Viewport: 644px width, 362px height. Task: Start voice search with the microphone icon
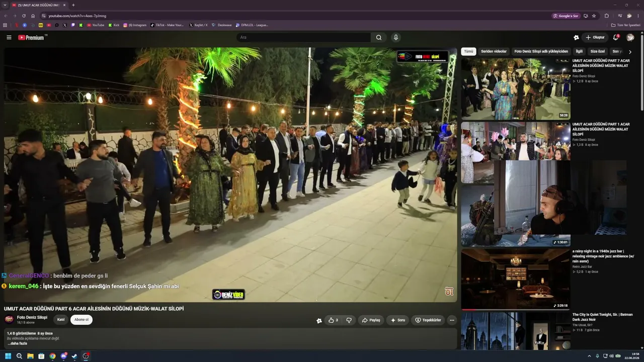coord(396,37)
